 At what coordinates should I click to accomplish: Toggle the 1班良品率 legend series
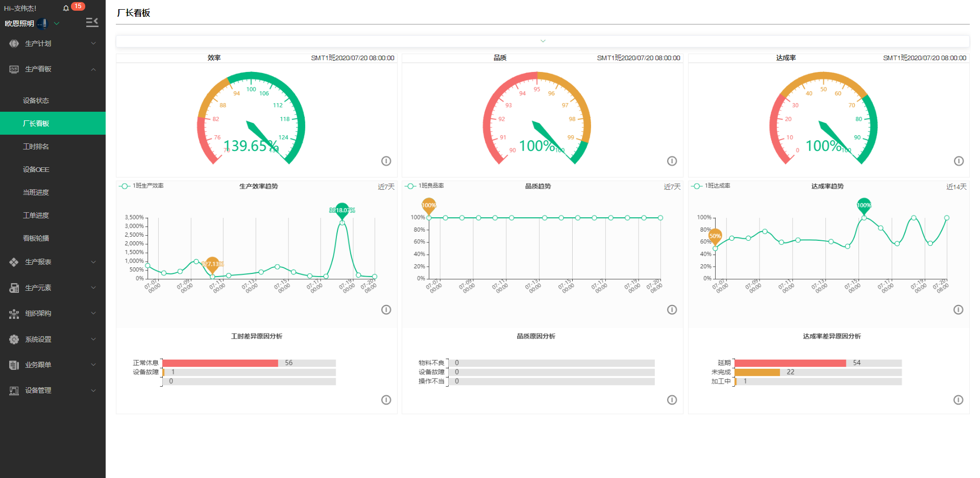(x=425, y=186)
